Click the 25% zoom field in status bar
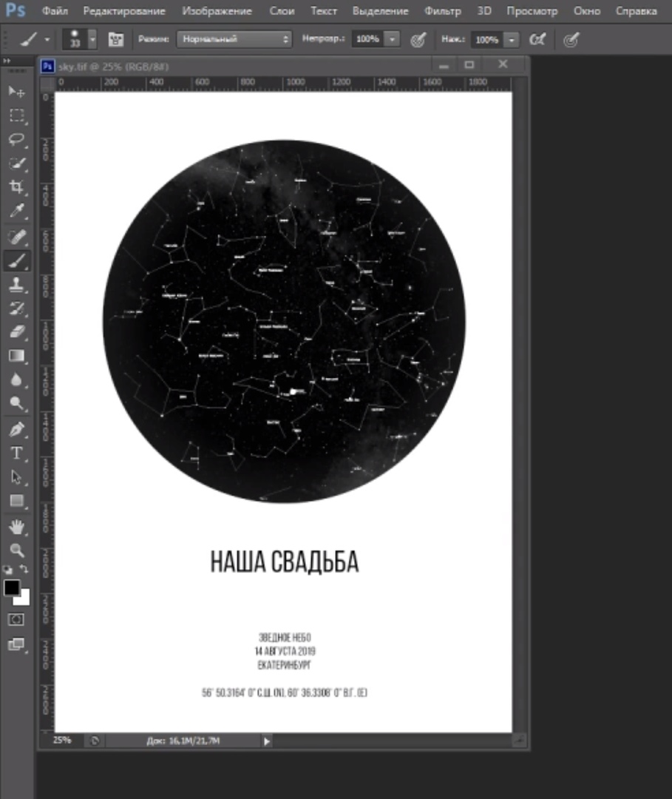Image resolution: width=672 pixels, height=799 pixels. coord(63,740)
